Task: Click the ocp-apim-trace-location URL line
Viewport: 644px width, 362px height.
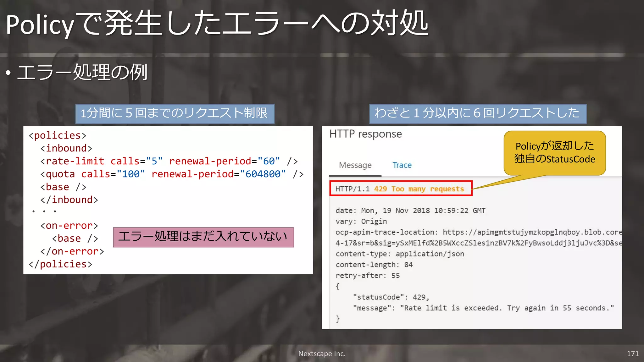Action: 479,232
